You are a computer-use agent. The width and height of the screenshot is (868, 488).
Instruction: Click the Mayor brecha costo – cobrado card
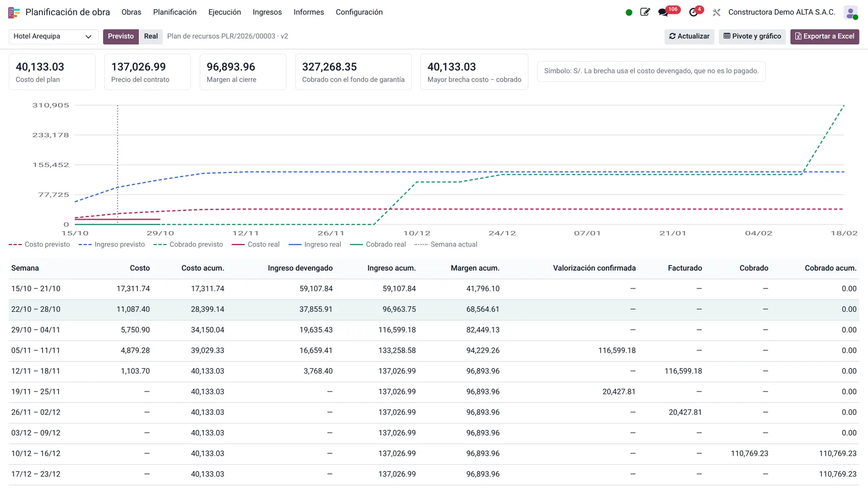(x=474, y=72)
